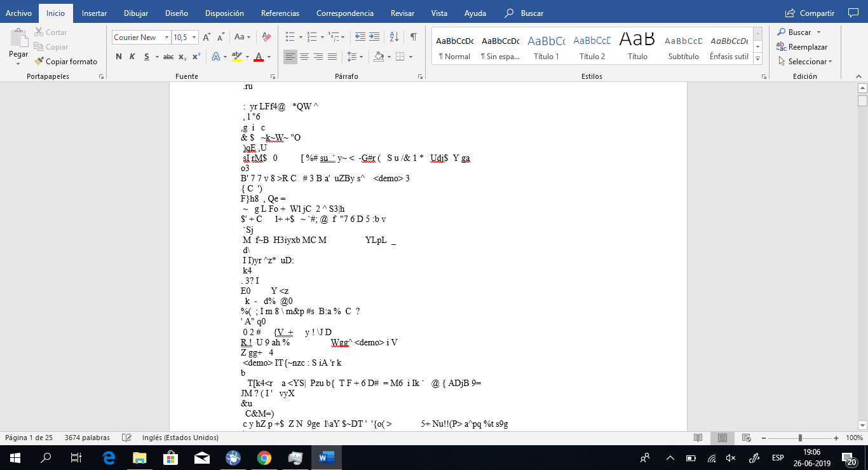Screen dimensions: 868x470
Task: Click the Reemplazar button
Action: pos(802,47)
